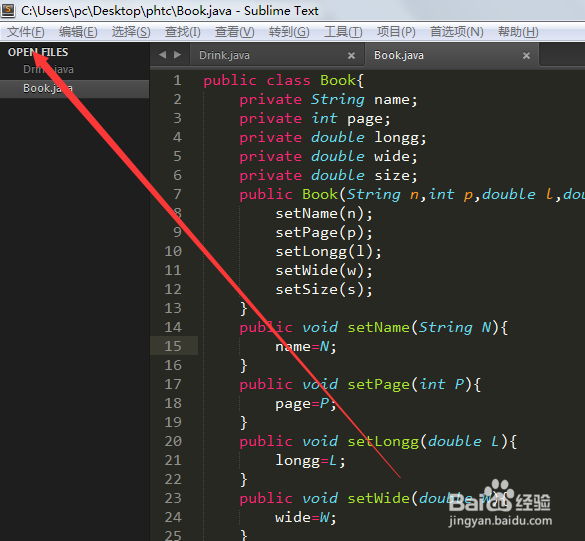Screen dimensions: 585x541
Task: Open the 编辑(E) menu
Action: click(78, 32)
